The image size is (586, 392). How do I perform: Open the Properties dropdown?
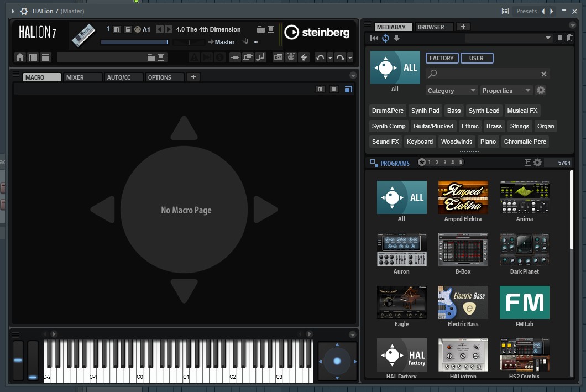coord(506,91)
